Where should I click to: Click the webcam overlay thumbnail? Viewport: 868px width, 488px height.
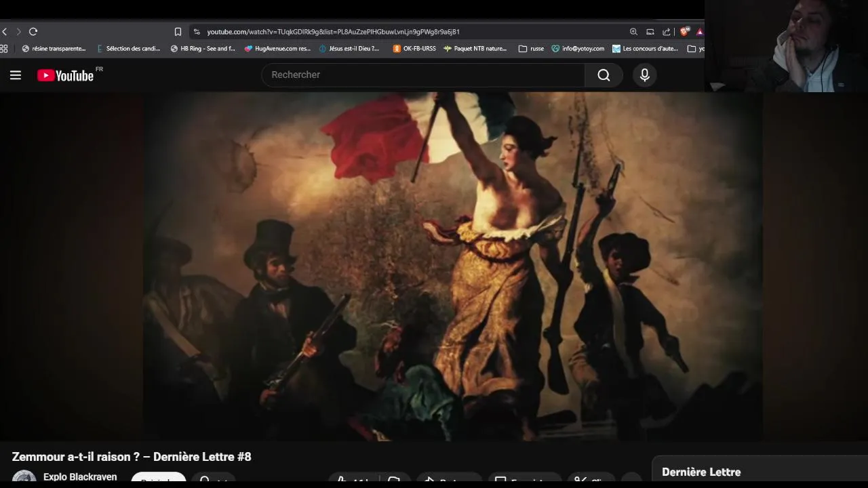[x=786, y=46]
